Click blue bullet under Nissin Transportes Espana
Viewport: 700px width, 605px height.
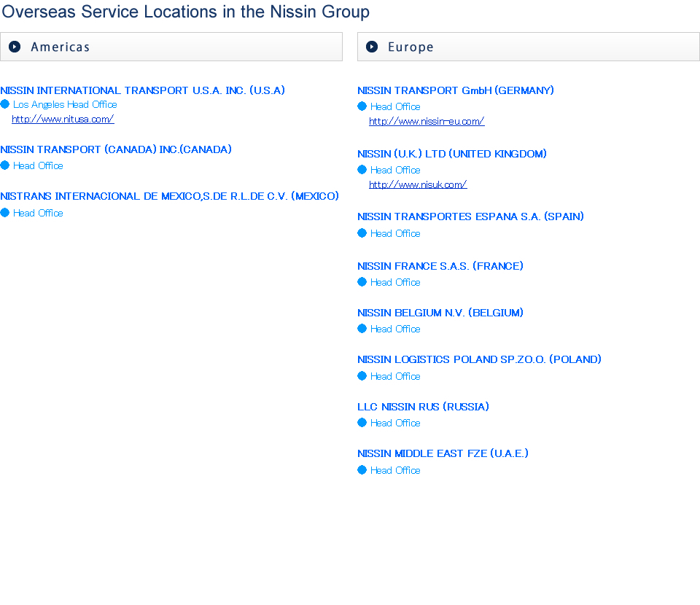[362, 233]
